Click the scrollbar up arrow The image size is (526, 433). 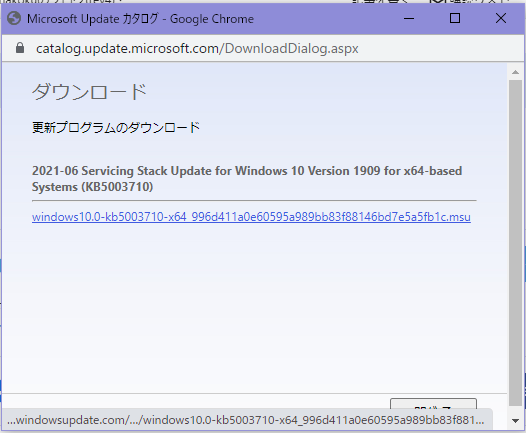click(x=515, y=72)
